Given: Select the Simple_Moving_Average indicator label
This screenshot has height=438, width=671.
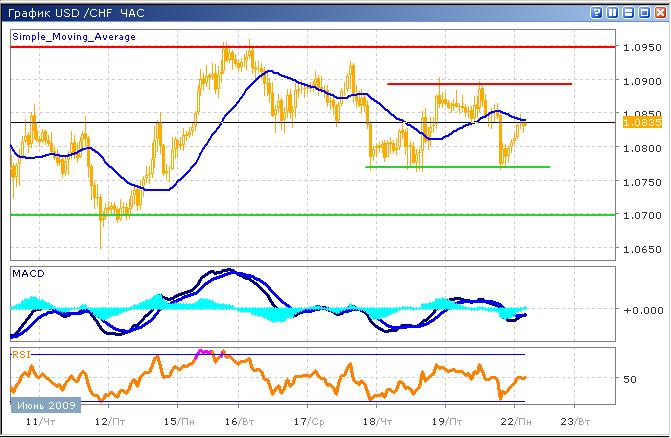Looking at the screenshot, I should [x=62, y=35].
